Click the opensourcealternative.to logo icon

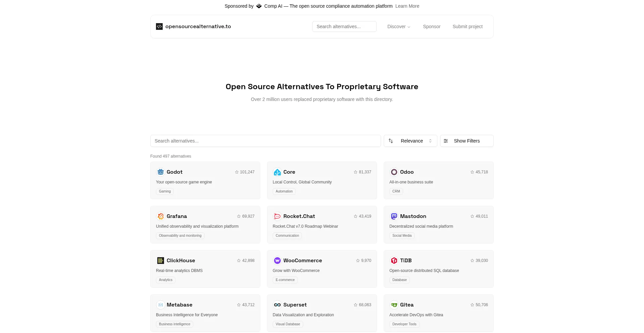[159, 26]
